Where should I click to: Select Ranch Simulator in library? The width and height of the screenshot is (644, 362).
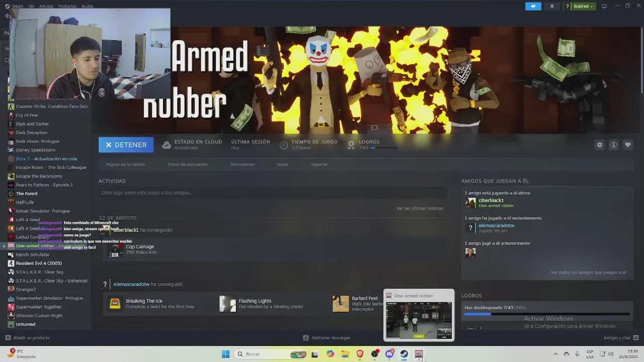click(x=33, y=254)
